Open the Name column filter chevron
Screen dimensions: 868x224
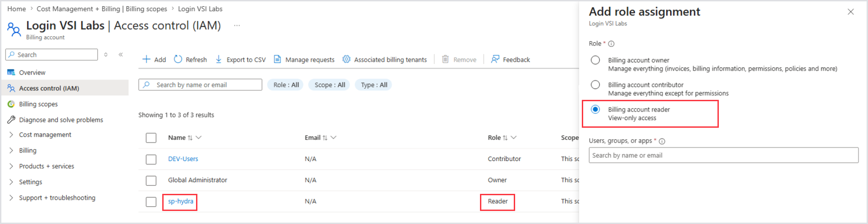pyautogui.click(x=199, y=138)
